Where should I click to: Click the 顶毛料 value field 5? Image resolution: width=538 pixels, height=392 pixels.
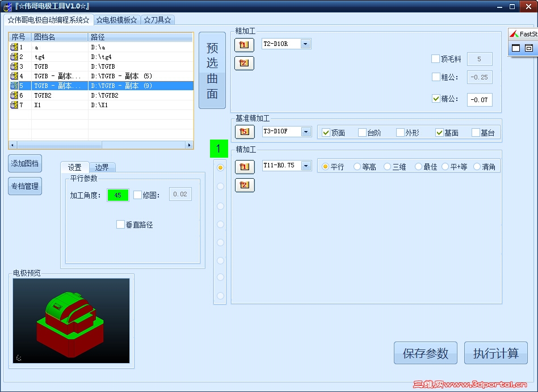[480, 59]
